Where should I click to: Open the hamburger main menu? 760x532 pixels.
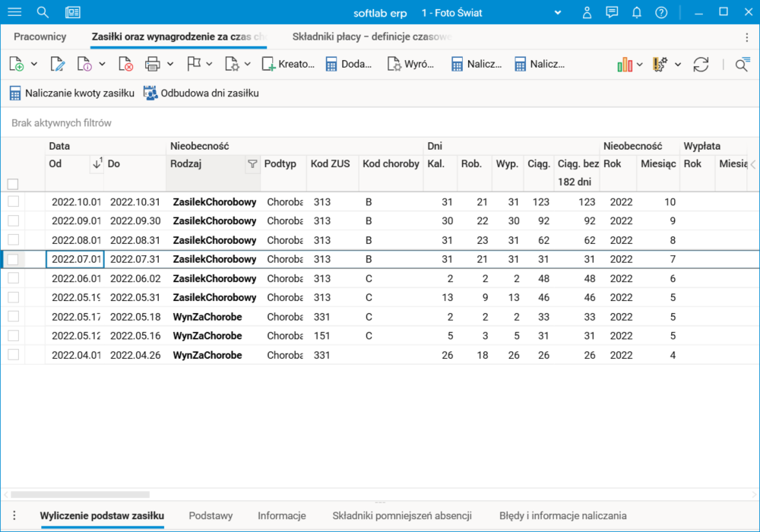tap(14, 12)
